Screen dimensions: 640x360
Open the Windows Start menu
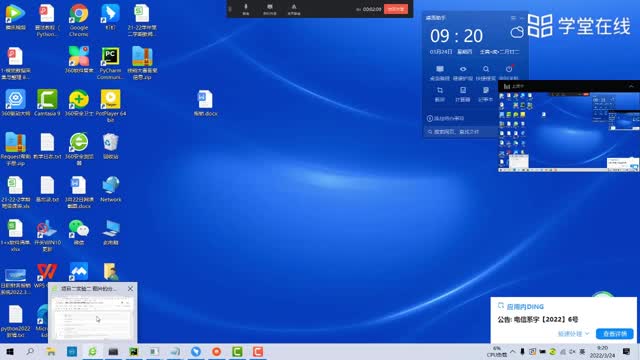pos(10,351)
